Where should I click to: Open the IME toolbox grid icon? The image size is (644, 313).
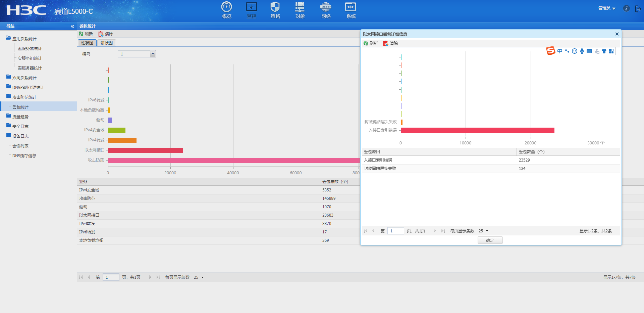click(611, 51)
